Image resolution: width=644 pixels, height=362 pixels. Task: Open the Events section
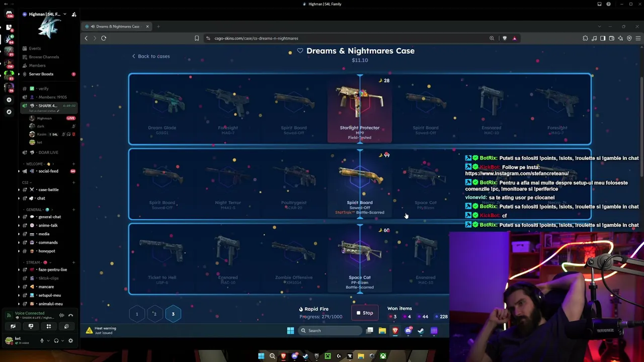coord(35,48)
